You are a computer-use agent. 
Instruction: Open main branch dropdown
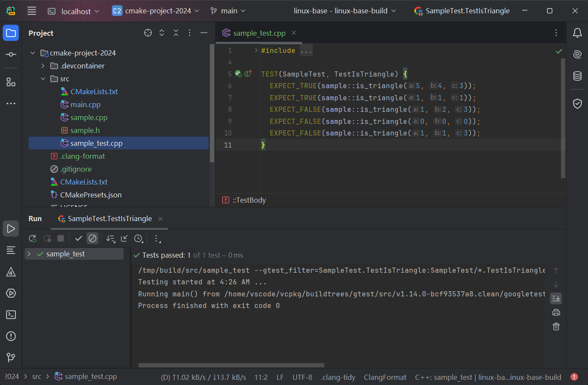228,11
